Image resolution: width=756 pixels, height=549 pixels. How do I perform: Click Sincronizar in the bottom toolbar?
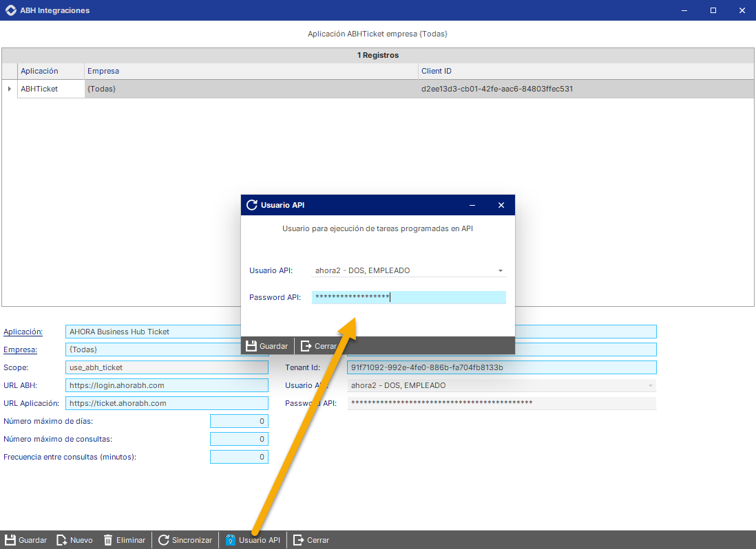(185, 540)
